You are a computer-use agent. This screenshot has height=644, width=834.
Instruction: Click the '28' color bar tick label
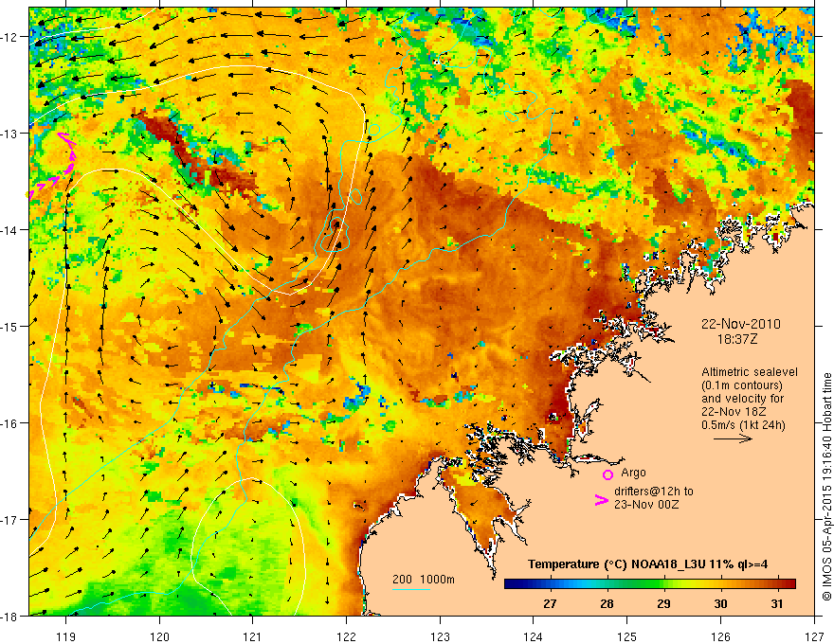[x=607, y=603]
